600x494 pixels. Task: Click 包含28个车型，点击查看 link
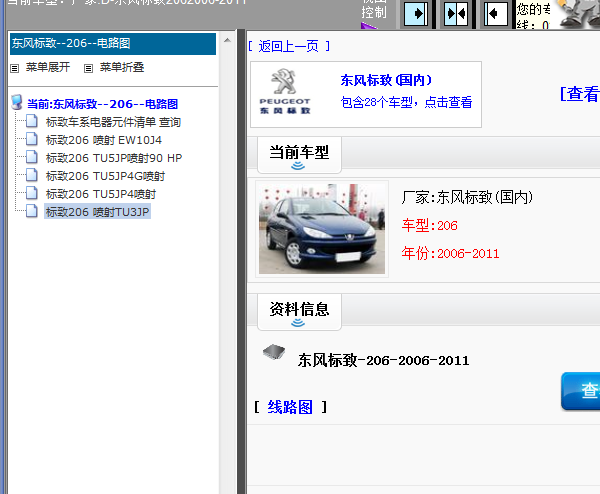coord(406,102)
